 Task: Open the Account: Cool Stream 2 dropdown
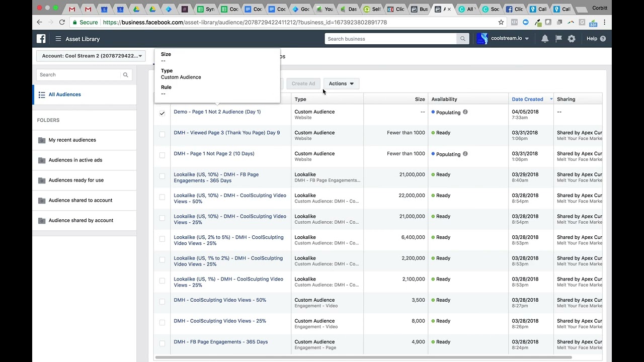tap(91, 56)
